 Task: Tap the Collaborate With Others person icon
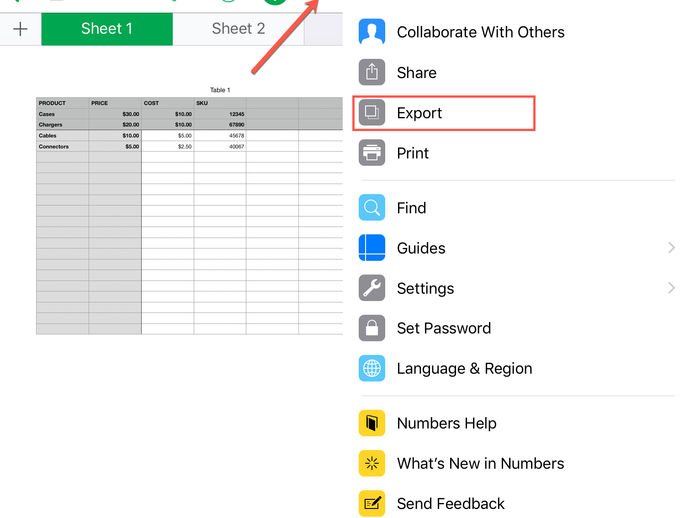(372, 32)
